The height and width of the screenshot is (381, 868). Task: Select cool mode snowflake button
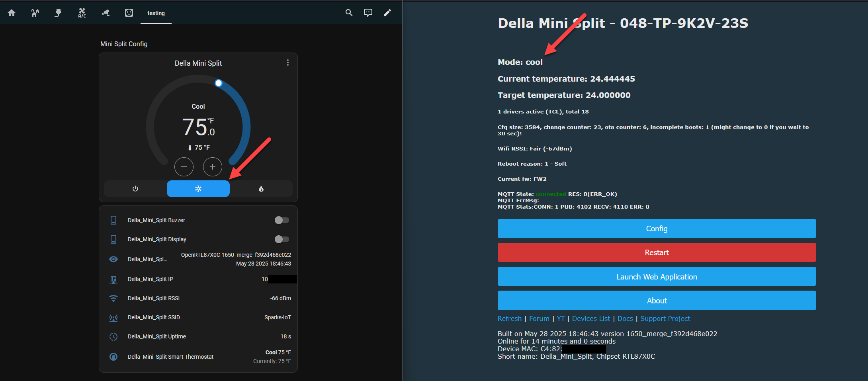point(198,189)
